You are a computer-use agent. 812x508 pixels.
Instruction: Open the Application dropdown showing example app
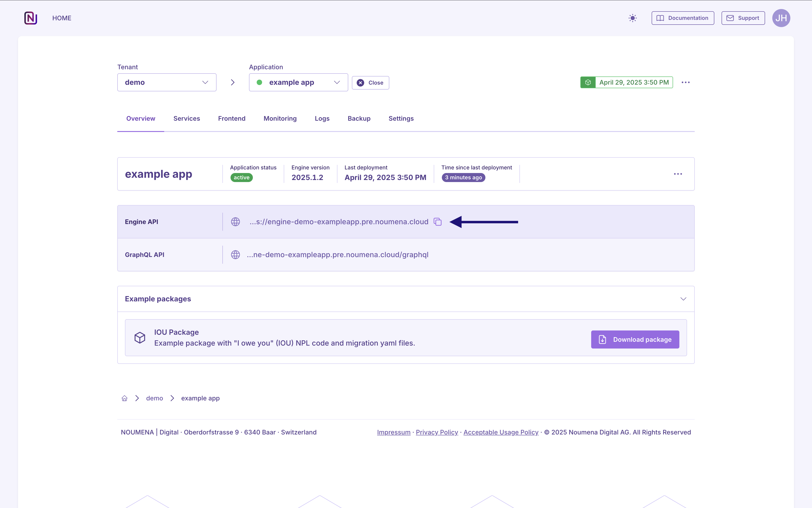[298, 82]
